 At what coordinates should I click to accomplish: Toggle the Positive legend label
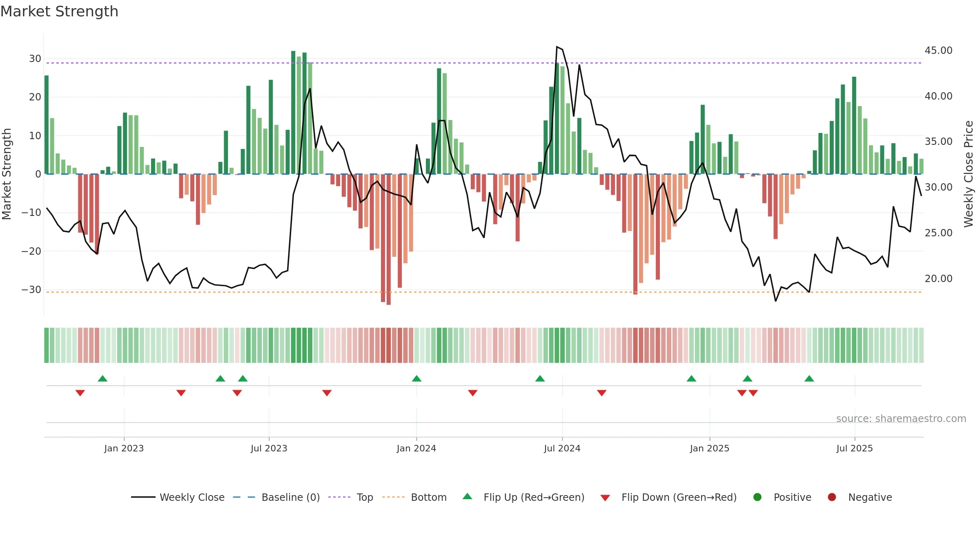[x=793, y=497]
